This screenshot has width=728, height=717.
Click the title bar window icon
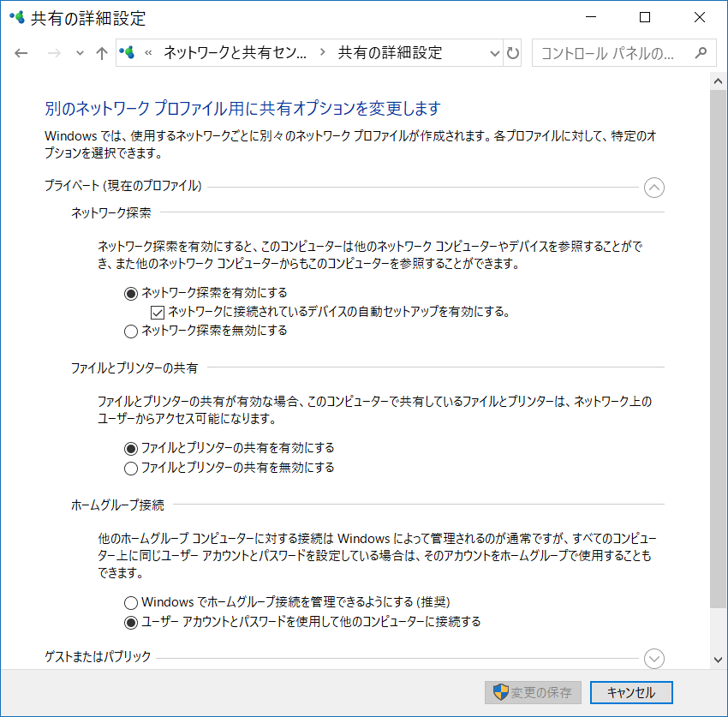click(17, 18)
